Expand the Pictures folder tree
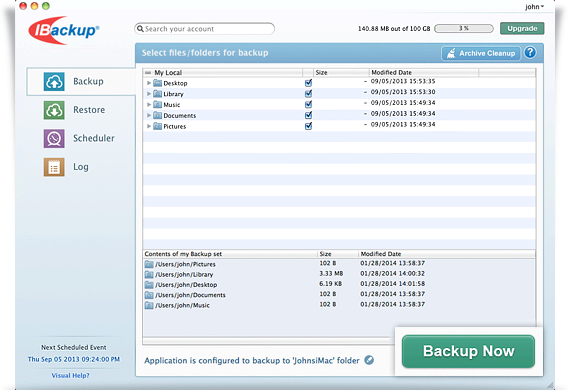Image resolution: width=570 pixels, height=390 pixels. pyautogui.click(x=149, y=126)
